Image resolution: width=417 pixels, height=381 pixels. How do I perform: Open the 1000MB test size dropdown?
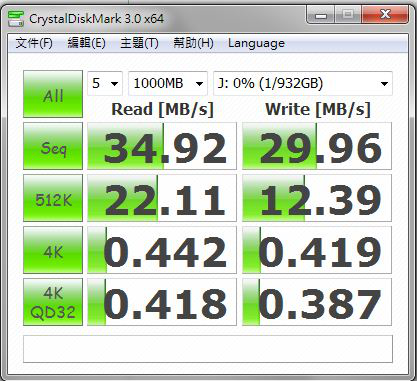(168, 83)
